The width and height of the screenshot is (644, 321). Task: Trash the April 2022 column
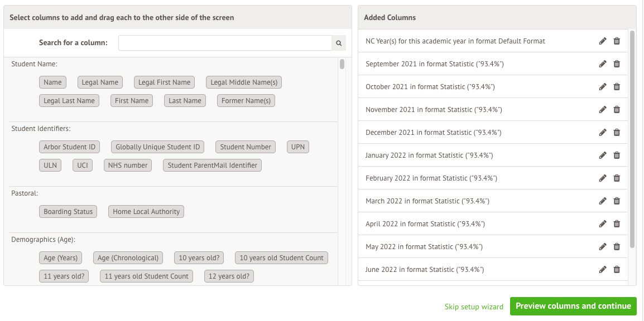(617, 224)
